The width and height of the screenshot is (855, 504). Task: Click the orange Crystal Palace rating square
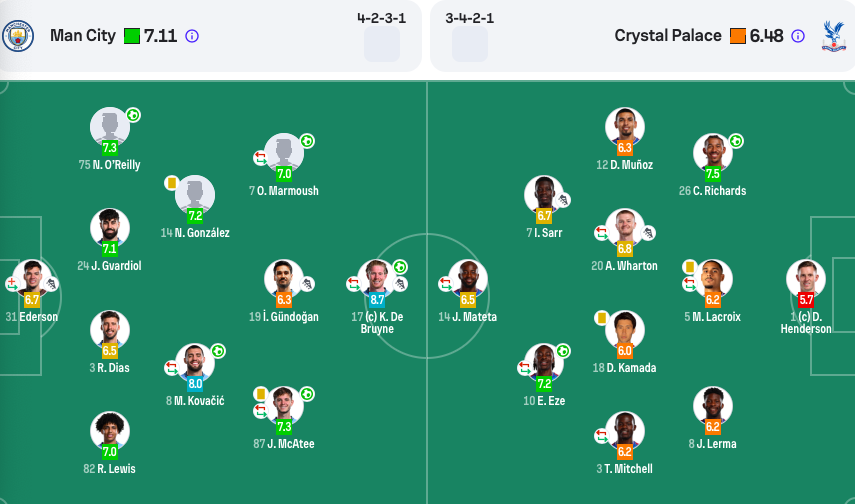tap(738, 36)
